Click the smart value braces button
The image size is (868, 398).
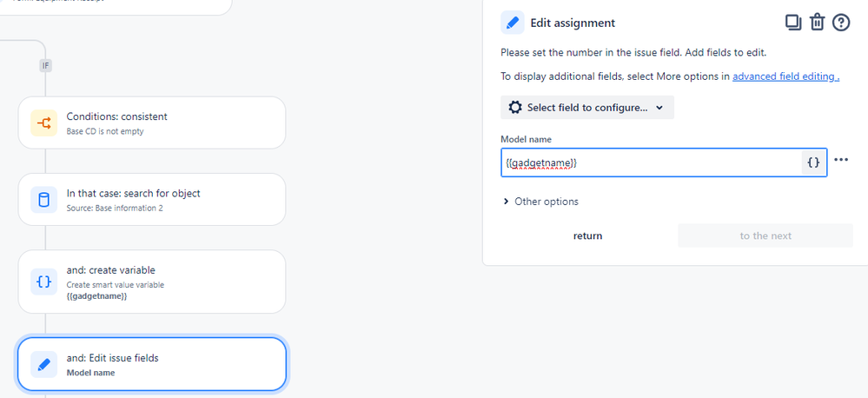pos(813,163)
